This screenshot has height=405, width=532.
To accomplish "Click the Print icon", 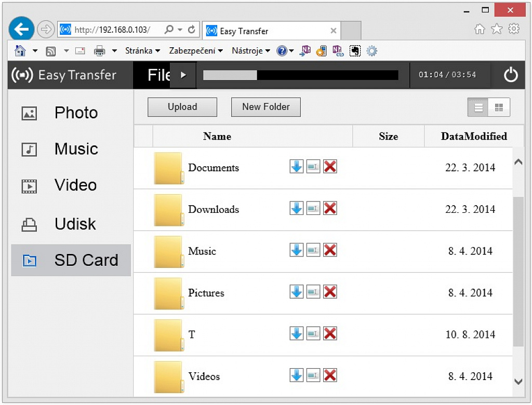I will pos(99,51).
